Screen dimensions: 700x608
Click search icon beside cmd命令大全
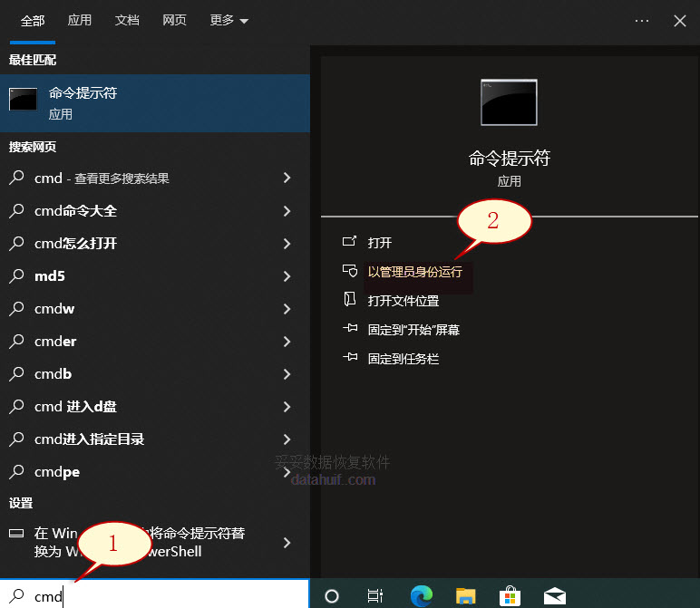[x=16, y=210]
